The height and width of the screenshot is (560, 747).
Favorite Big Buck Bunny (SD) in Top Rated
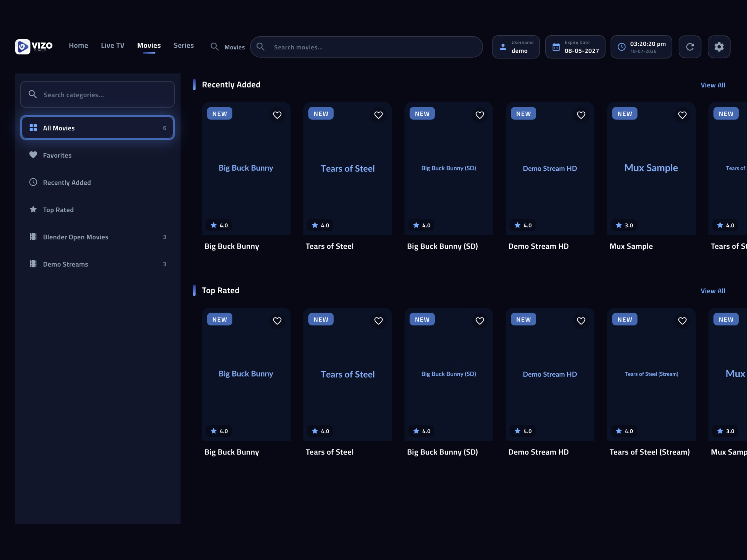pos(480,320)
